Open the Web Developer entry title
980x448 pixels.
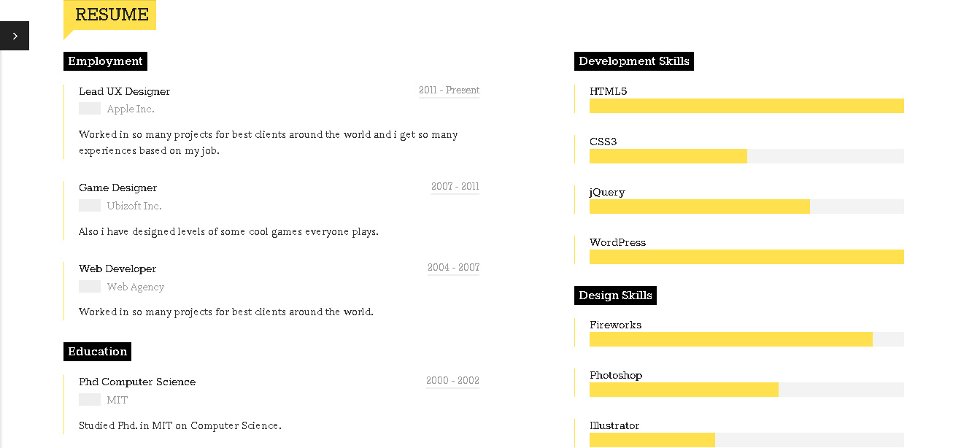(x=117, y=269)
